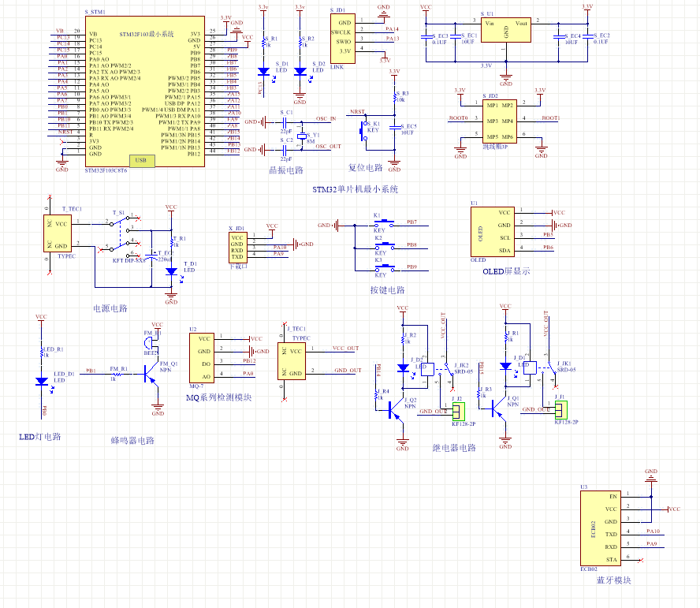Click the yellow USB connector on the STM32

point(141,160)
